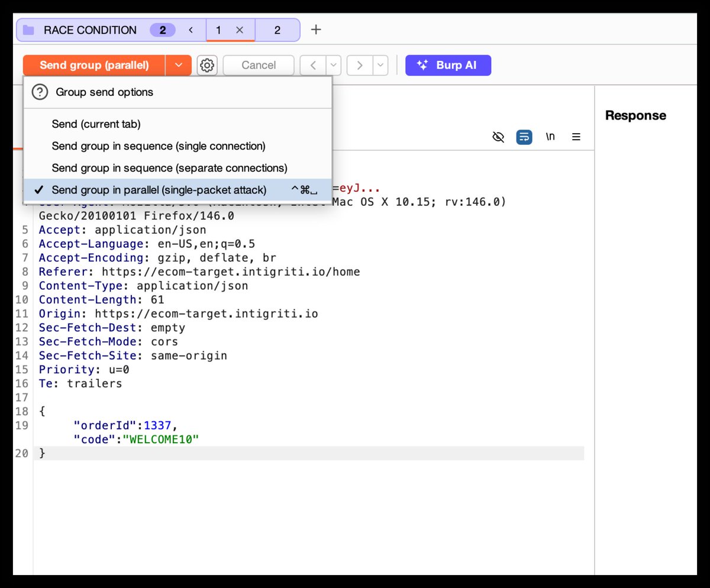Toggle line wrap icon
This screenshot has width=710, height=588.
[524, 137]
